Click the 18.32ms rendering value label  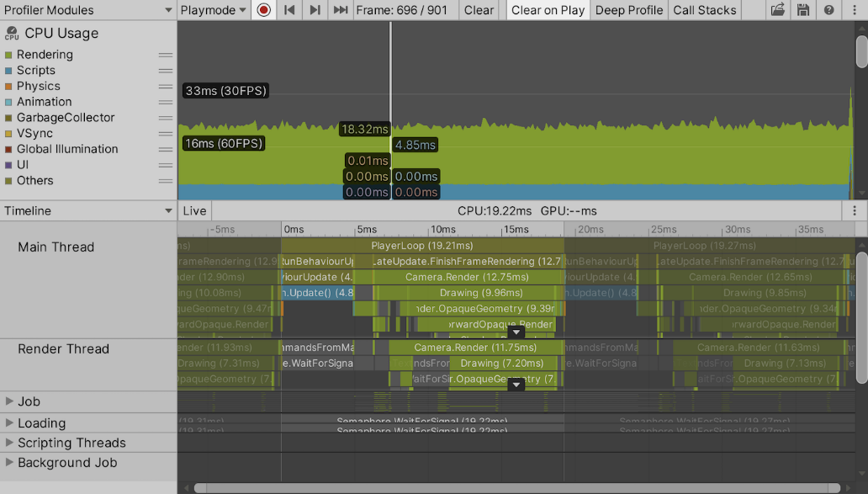click(365, 129)
